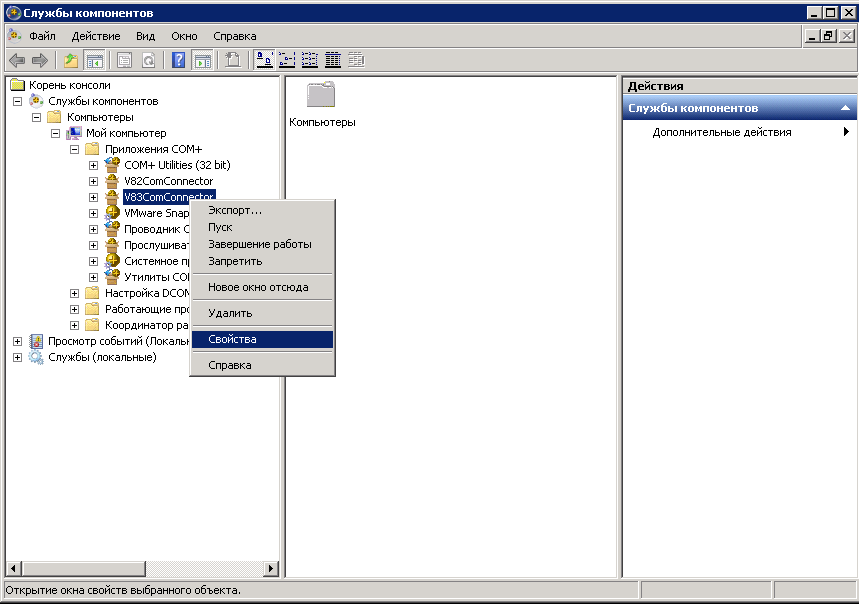Collapse the Мой компьютер tree node

point(56,133)
